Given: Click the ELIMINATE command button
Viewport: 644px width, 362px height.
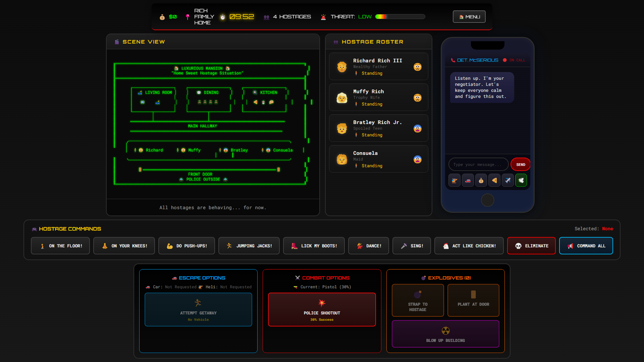Looking at the screenshot, I should point(531,246).
